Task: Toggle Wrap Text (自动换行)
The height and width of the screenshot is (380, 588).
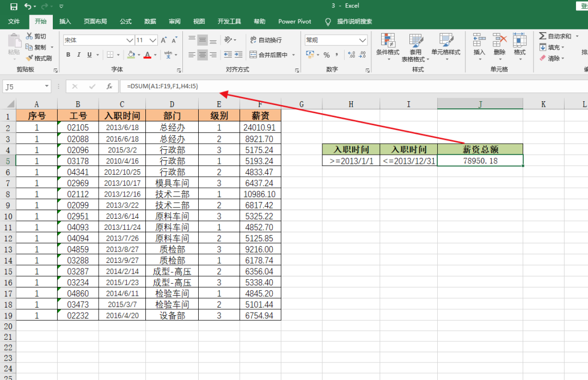Action: pos(266,40)
